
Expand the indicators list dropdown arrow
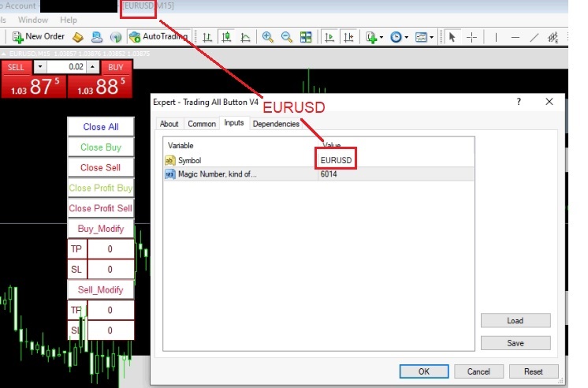coord(381,37)
